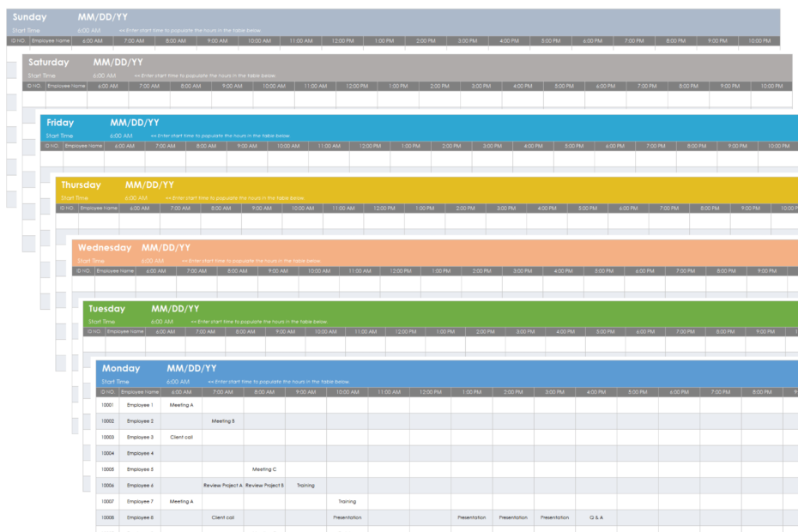
Task: Click the MM/DD/YY date field on Sunday sheet
Action: (x=102, y=17)
